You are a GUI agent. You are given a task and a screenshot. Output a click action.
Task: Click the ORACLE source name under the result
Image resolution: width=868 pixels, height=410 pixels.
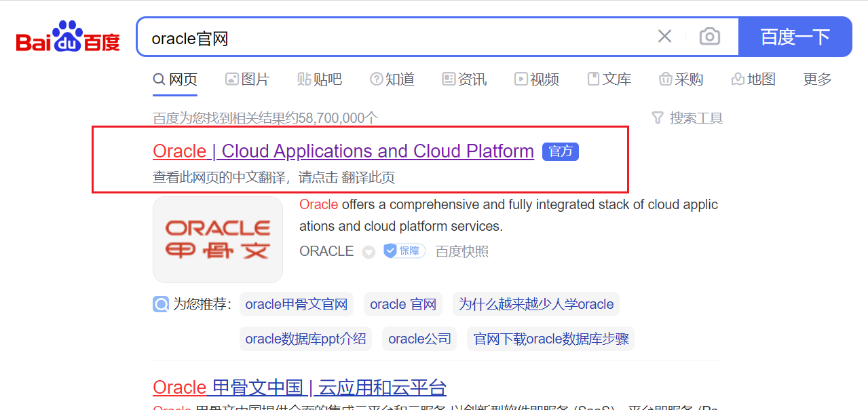326,251
